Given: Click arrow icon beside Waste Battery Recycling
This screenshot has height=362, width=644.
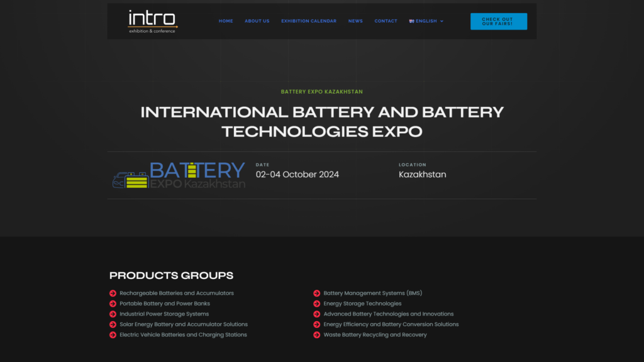Looking at the screenshot, I should coord(317,335).
